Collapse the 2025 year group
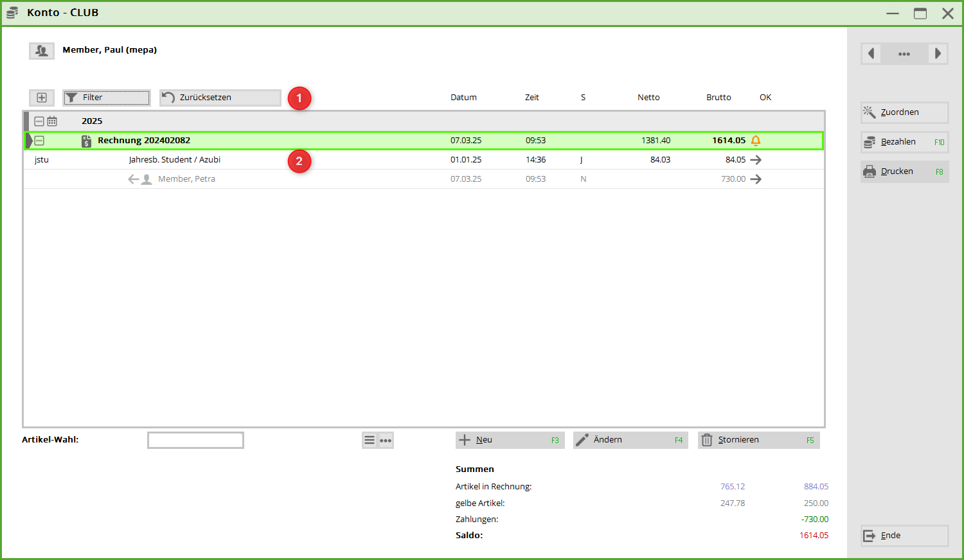964x560 pixels. point(39,121)
